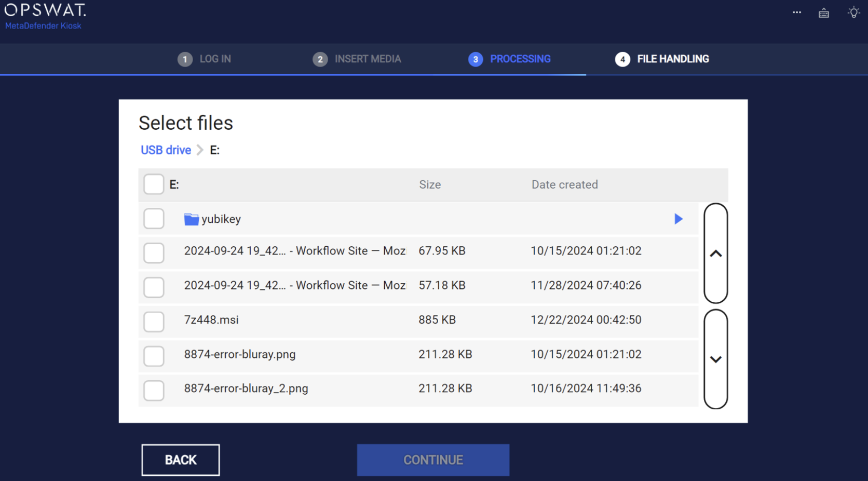
Task: Show the on-screen keyboard
Action: pos(823,13)
